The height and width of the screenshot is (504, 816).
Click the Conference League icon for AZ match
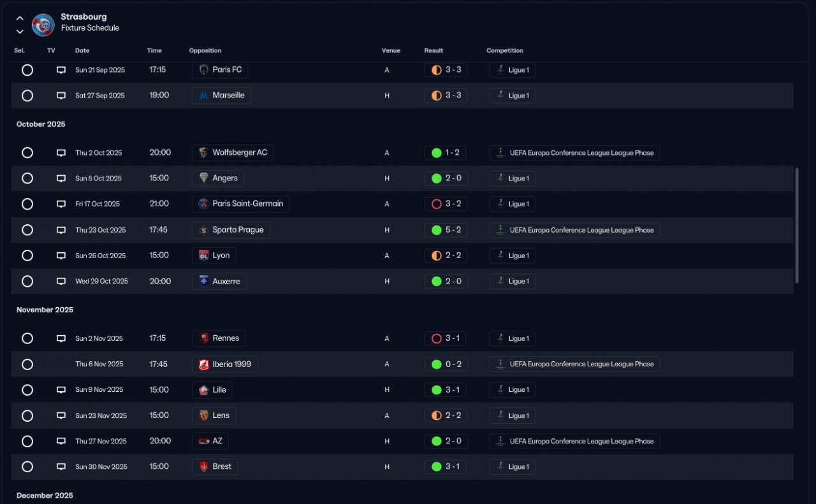(501, 441)
